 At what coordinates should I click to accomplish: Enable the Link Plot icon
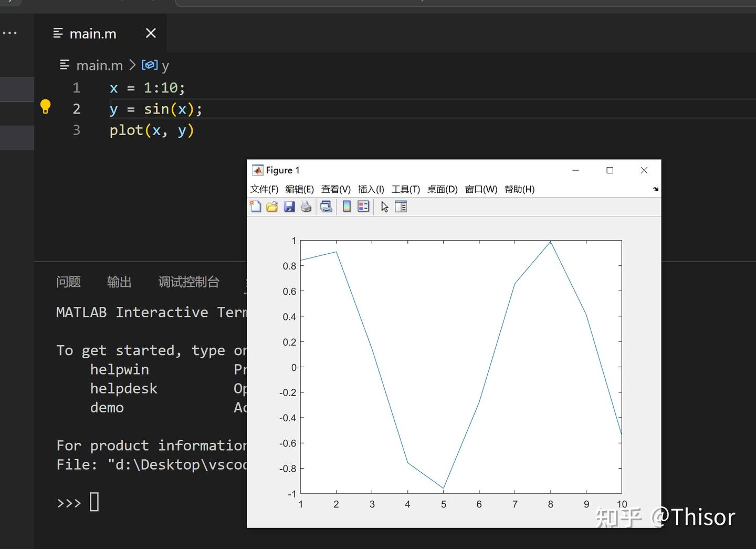pyautogui.click(x=326, y=206)
